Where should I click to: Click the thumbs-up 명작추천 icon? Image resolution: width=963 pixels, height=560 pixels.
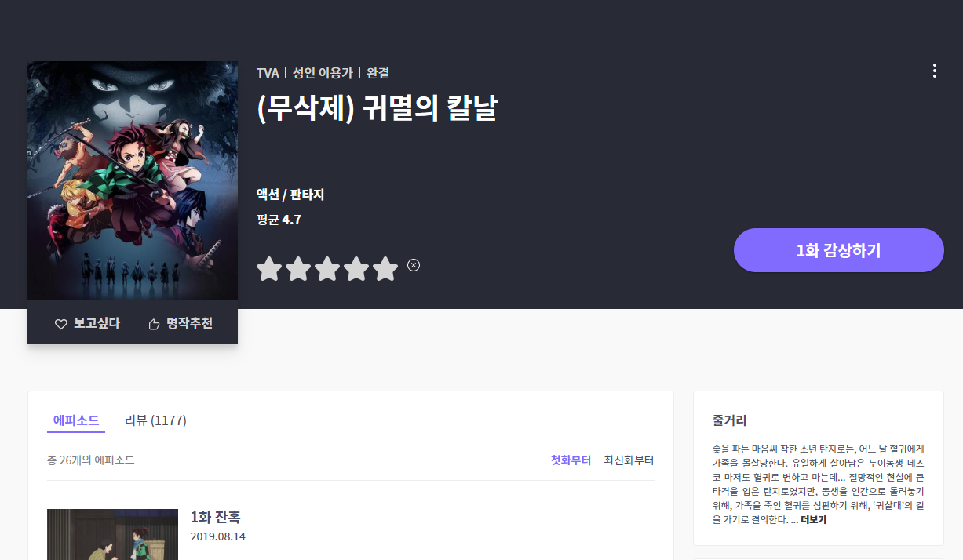[155, 324]
